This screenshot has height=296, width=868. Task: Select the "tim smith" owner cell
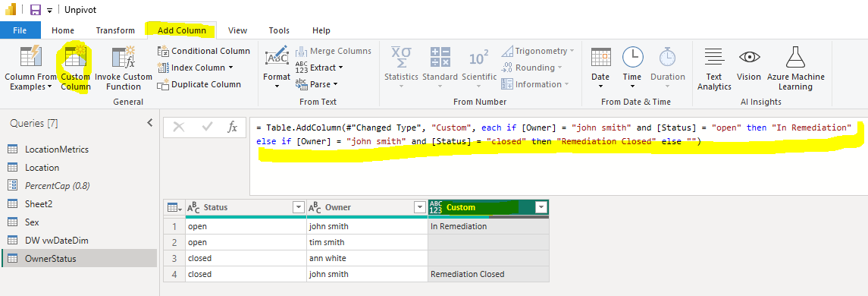(367, 242)
